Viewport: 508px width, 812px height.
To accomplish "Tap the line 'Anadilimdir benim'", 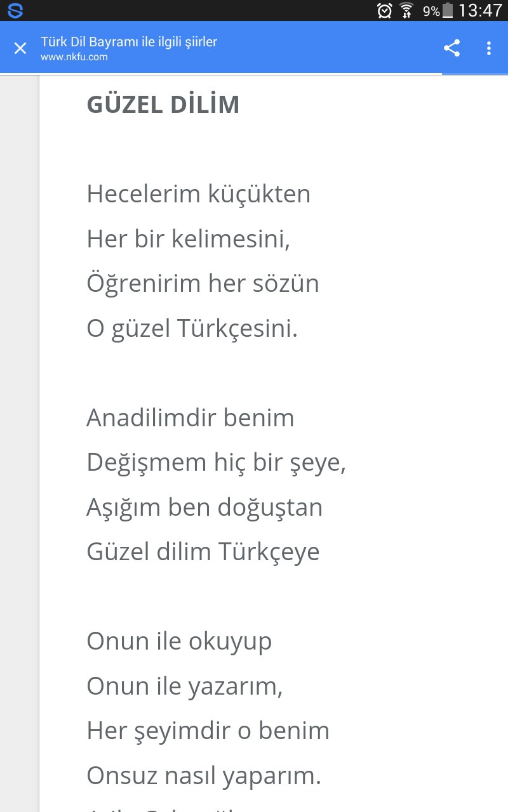I will coord(190,417).
